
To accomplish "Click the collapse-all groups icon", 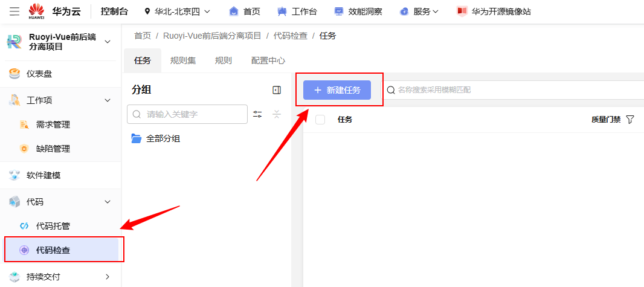I will point(277,114).
